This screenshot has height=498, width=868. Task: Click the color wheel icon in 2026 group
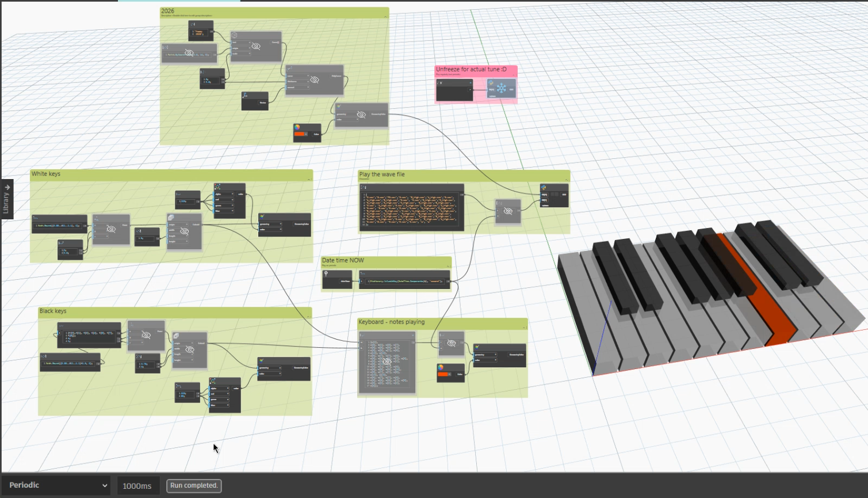297,127
